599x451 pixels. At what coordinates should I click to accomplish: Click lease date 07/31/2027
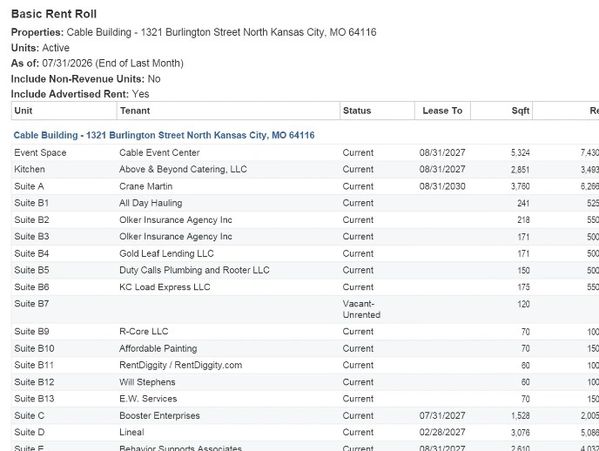click(x=442, y=415)
